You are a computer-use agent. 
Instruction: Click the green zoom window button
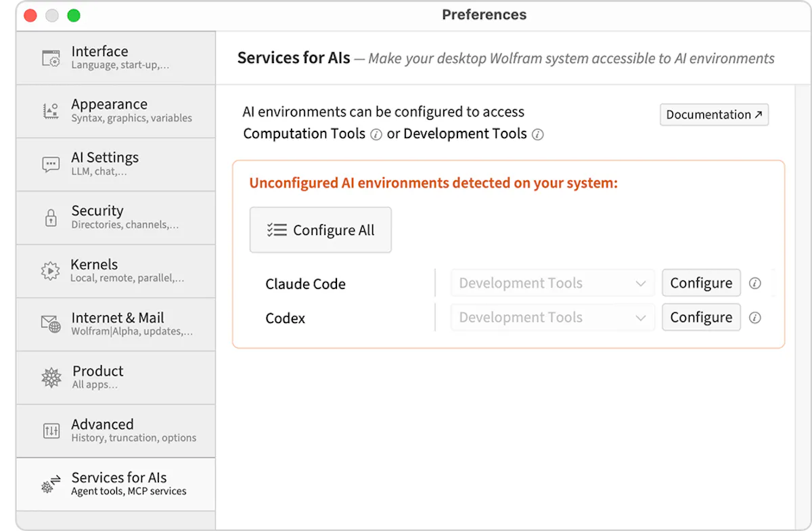pos(73,15)
